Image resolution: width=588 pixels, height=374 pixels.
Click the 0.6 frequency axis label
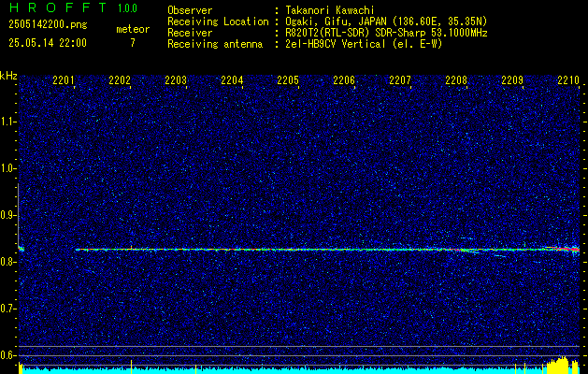click(x=8, y=355)
